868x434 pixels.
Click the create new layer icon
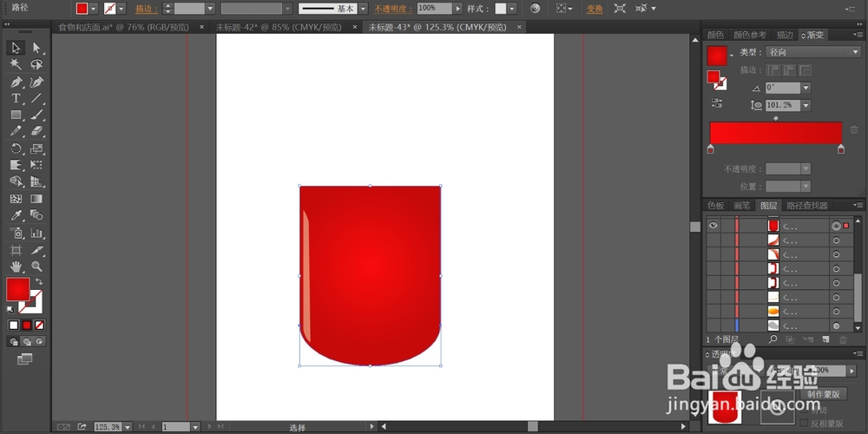coord(825,339)
